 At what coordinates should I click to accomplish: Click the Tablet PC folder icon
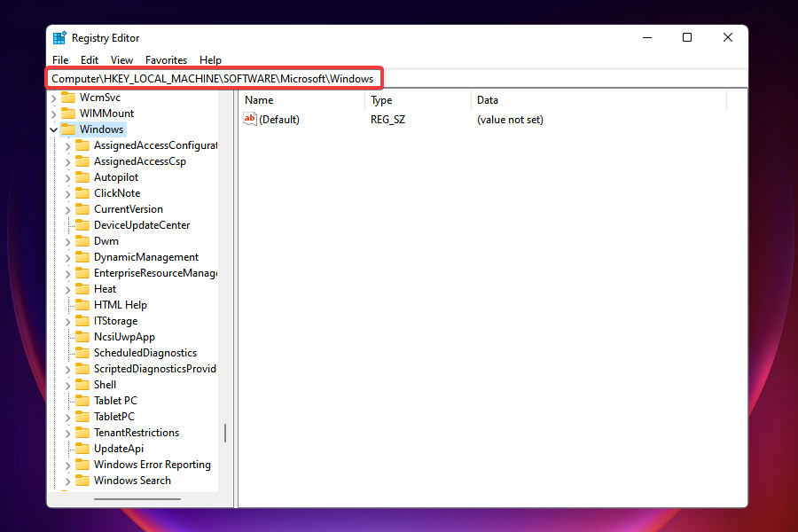pos(82,401)
